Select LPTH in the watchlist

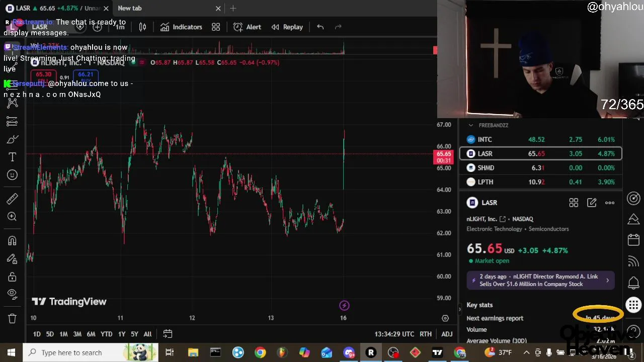541,182
